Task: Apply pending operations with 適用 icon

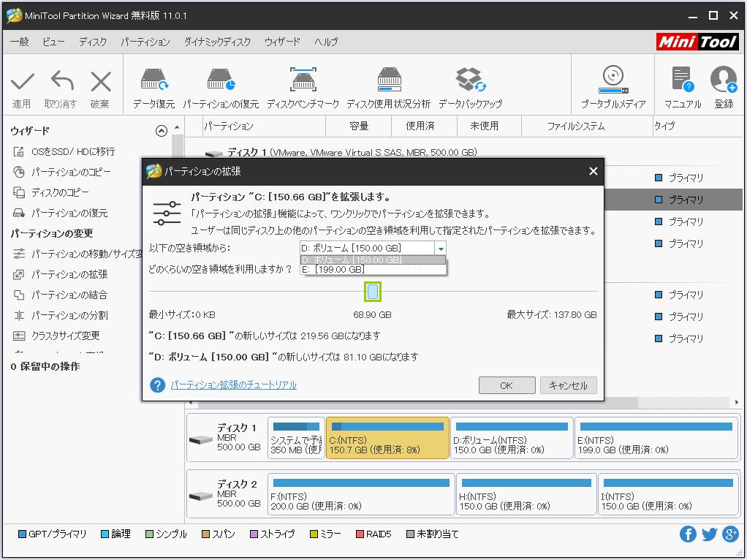Action: coord(23,84)
